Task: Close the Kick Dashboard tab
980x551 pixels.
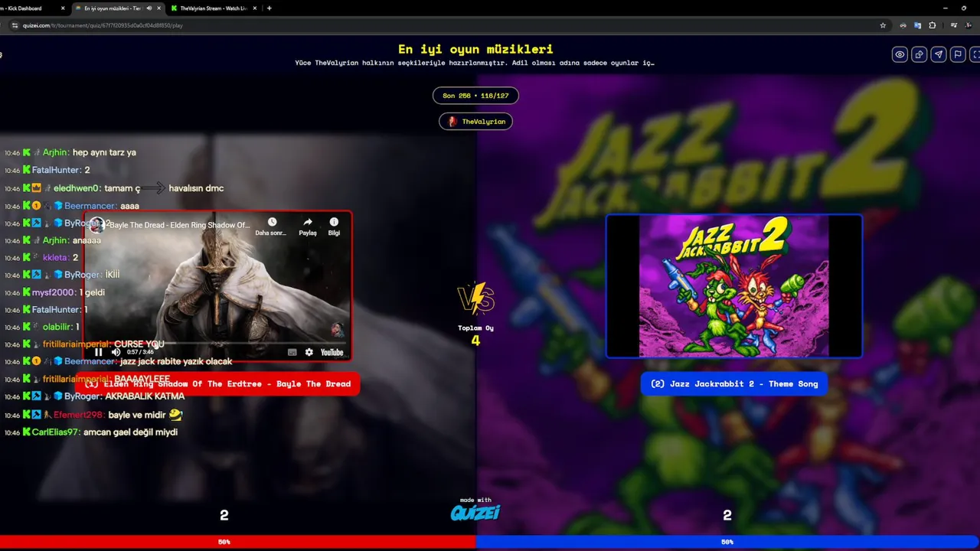Action: 63,8
